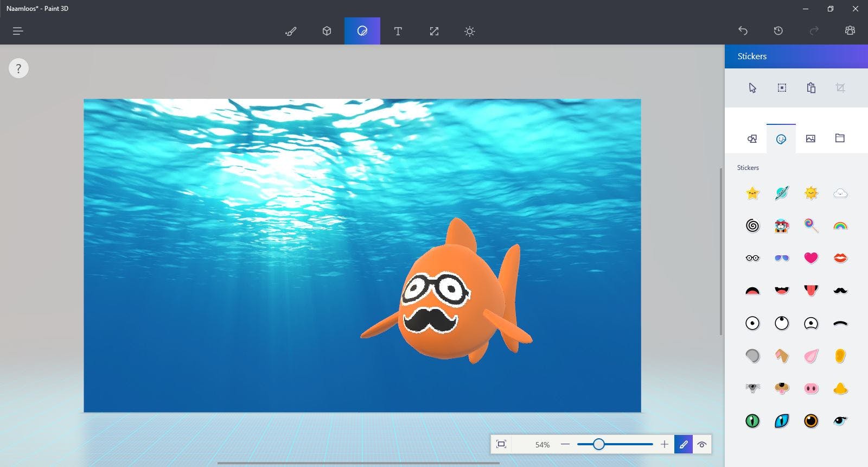Click the plus zoom in button
The height and width of the screenshot is (467, 868).
665,444
